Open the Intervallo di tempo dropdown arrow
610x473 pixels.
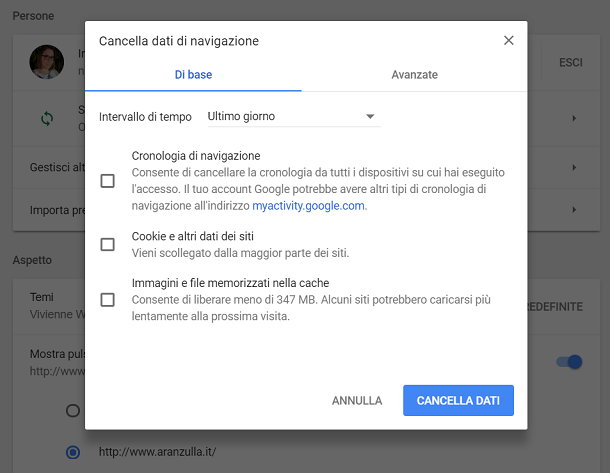tap(370, 116)
